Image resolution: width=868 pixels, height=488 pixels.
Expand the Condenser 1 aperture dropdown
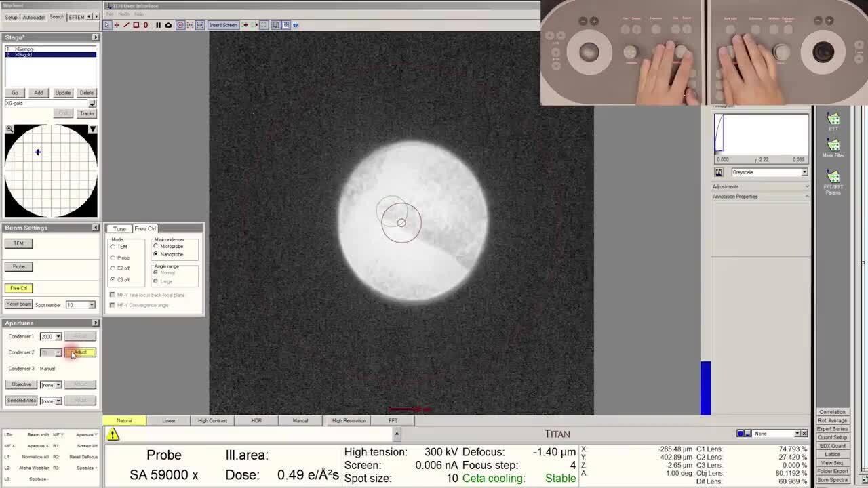click(58, 337)
